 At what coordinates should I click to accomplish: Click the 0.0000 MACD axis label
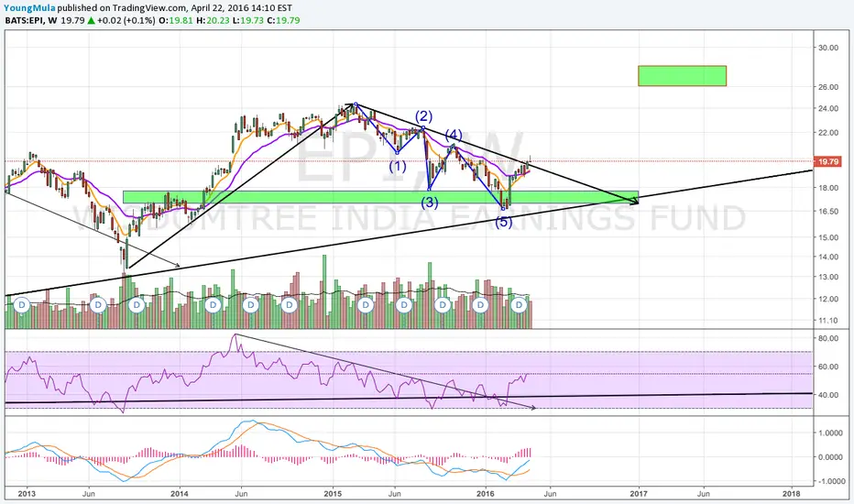[831, 456]
